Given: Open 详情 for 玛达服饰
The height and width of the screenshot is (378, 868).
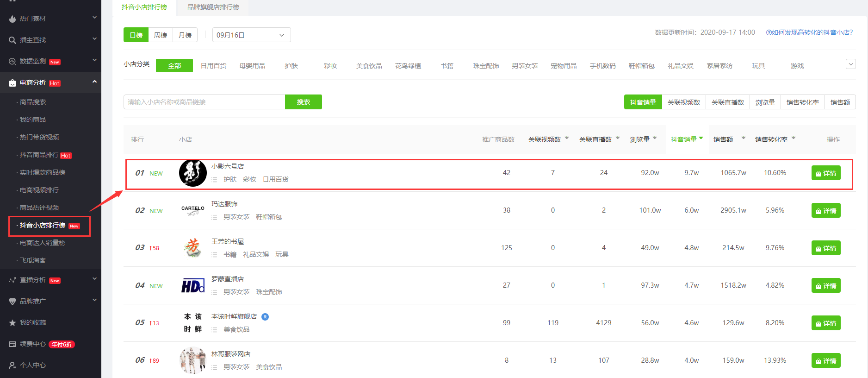Looking at the screenshot, I should click(826, 211).
